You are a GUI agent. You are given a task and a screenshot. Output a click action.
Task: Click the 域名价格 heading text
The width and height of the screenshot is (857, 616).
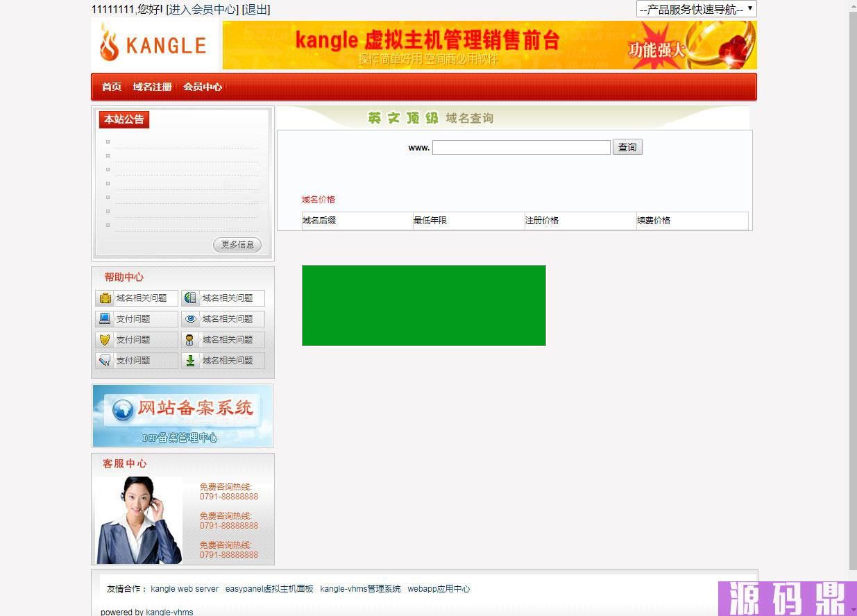[x=319, y=200]
